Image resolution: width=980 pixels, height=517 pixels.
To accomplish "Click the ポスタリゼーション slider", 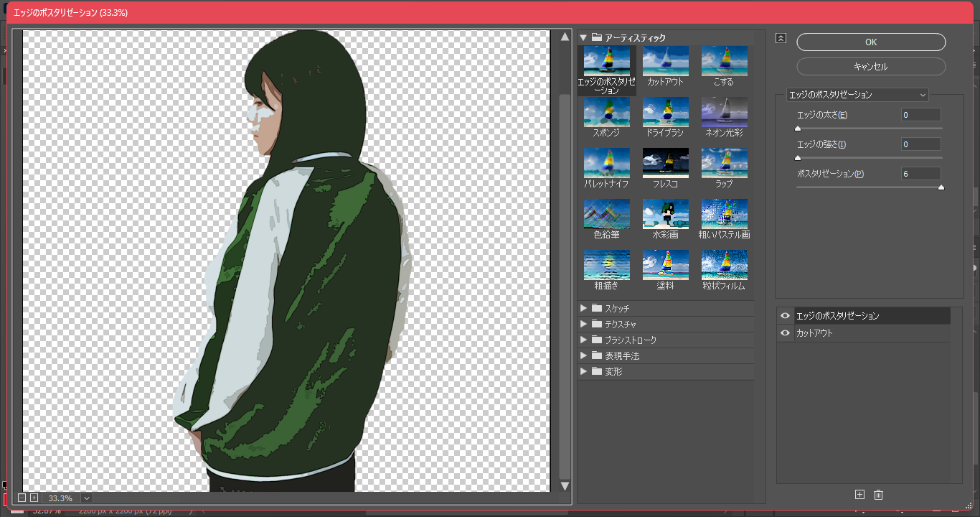I will [869, 187].
